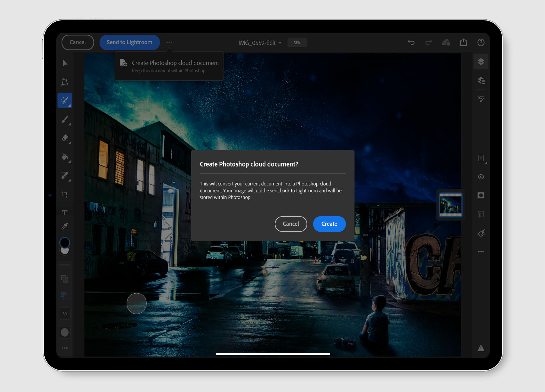The width and height of the screenshot is (545, 392).
Task: Toggle layer visibility eye icon
Action: tap(481, 177)
